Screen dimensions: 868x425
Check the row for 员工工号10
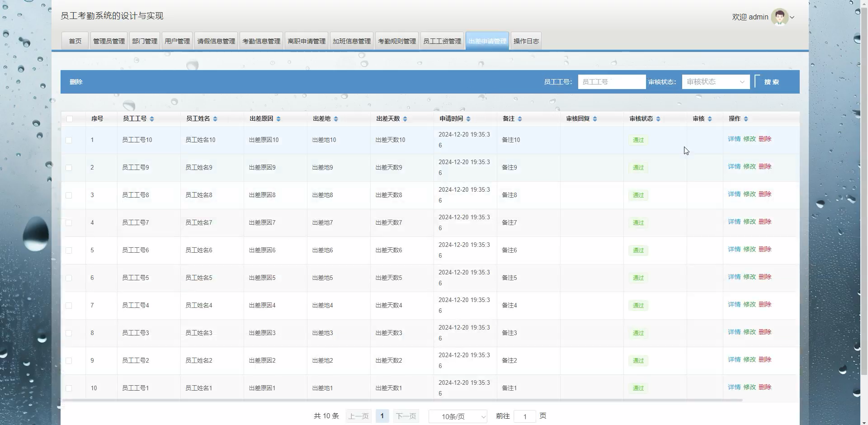[x=69, y=140]
